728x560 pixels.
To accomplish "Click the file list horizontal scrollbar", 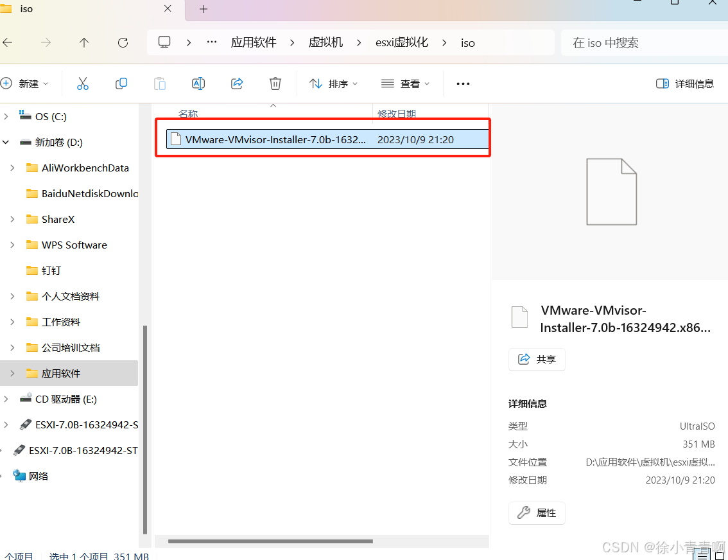I will pyautogui.click(x=271, y=541).
